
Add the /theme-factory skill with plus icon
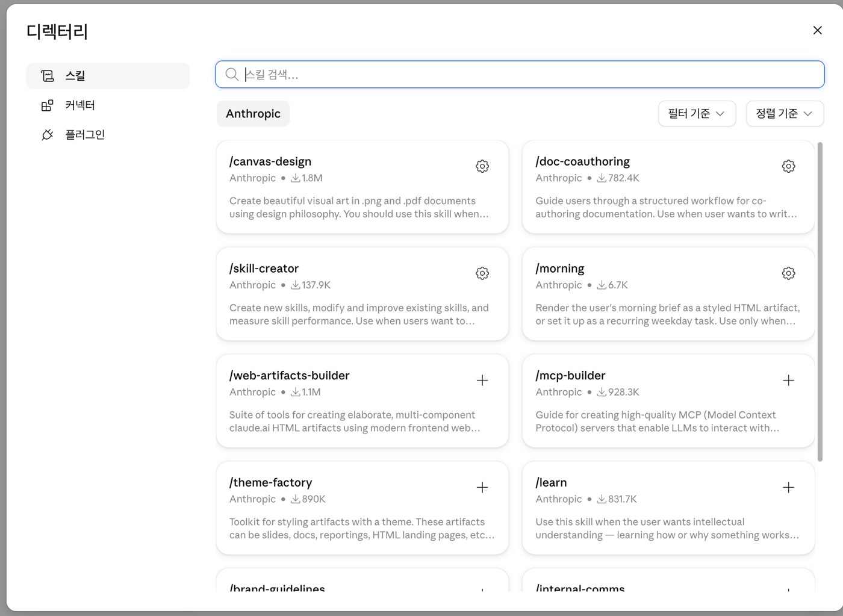tap(482, 488)
